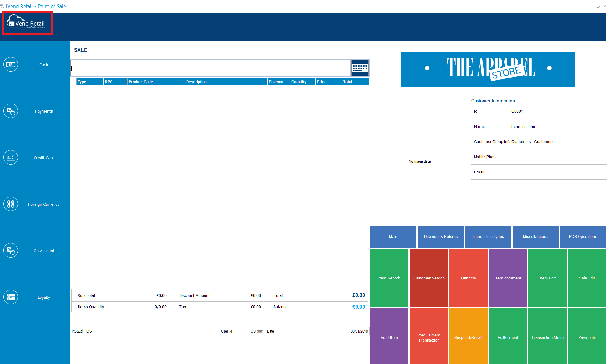Click the Tax value £0.00
Image resolution: width=607 pixels, height=364 pixels.
256,307
